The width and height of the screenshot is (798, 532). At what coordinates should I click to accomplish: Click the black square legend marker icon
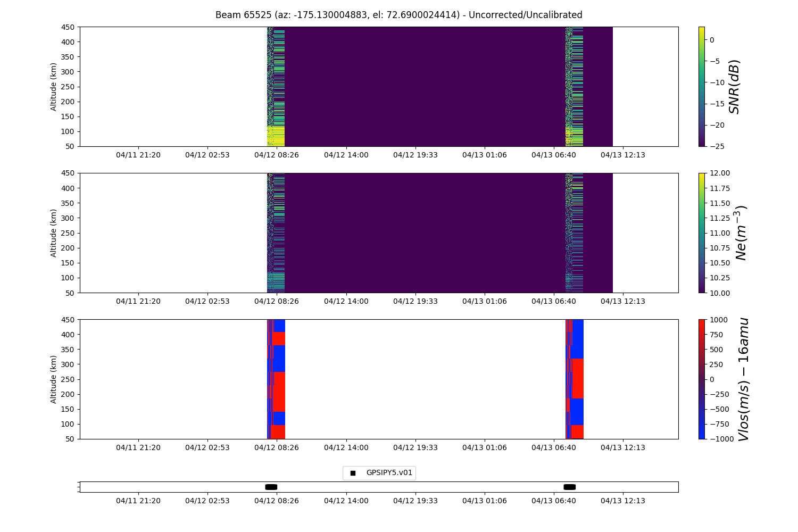(x=353, y=473)
